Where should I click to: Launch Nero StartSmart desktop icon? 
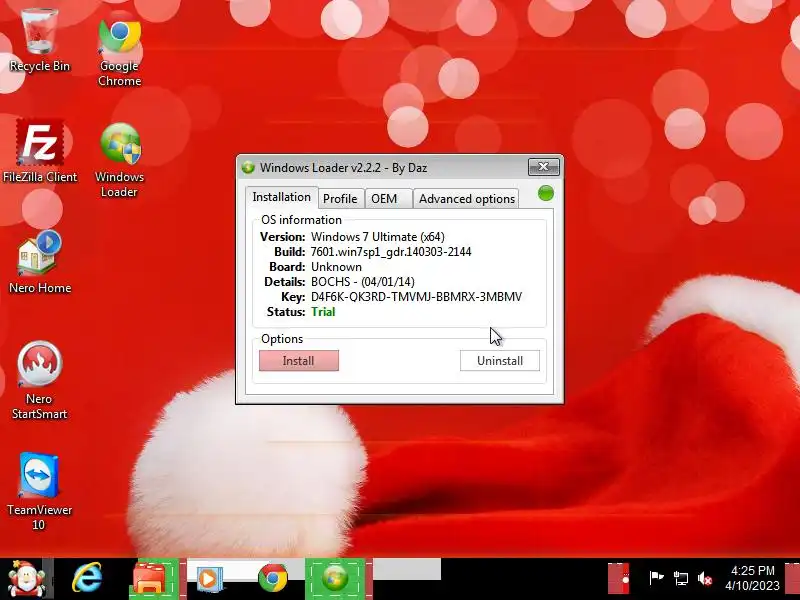click(x=39, y=380)
